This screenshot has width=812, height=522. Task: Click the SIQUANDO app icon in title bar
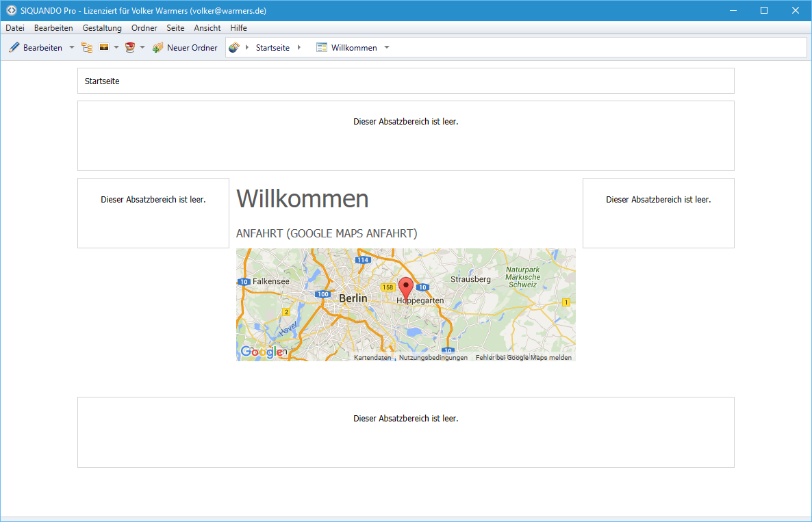coord(12,10)
